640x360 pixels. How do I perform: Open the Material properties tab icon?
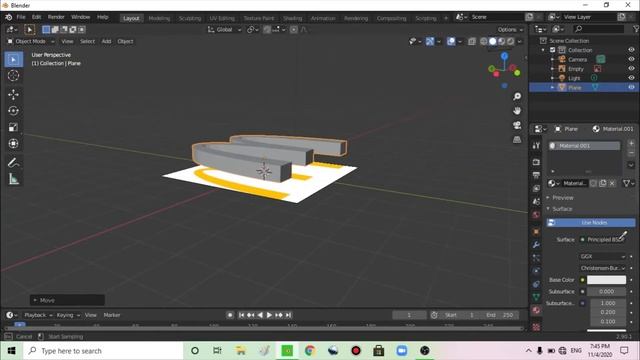536,310
